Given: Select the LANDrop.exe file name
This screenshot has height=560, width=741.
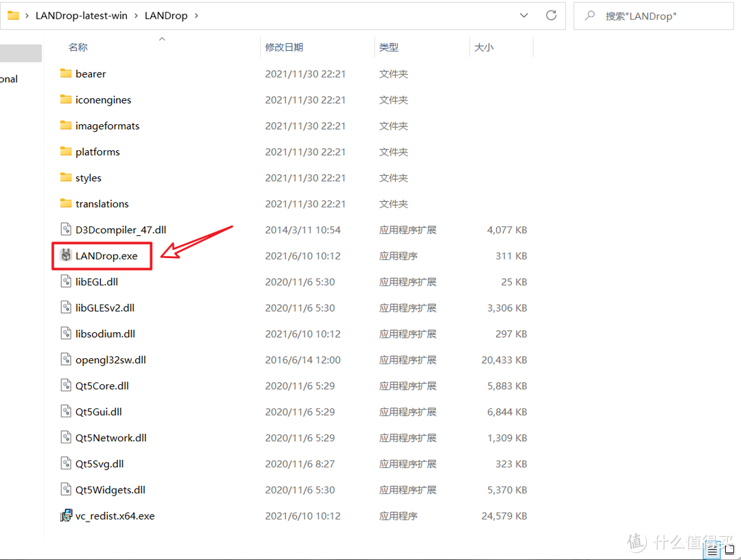Looking at the screenshot, I should pyautogui.click(x=107, y=256).
